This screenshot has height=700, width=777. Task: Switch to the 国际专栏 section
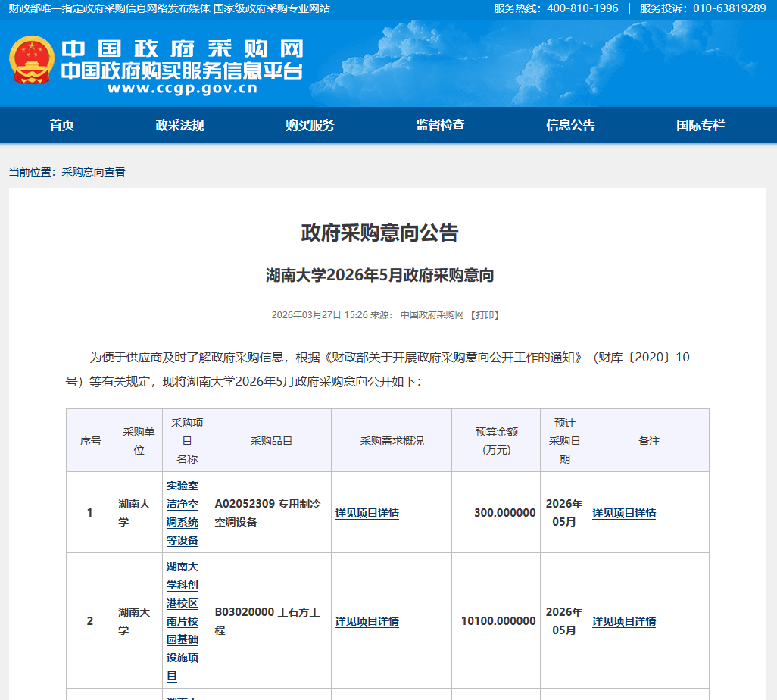point(701,125)
